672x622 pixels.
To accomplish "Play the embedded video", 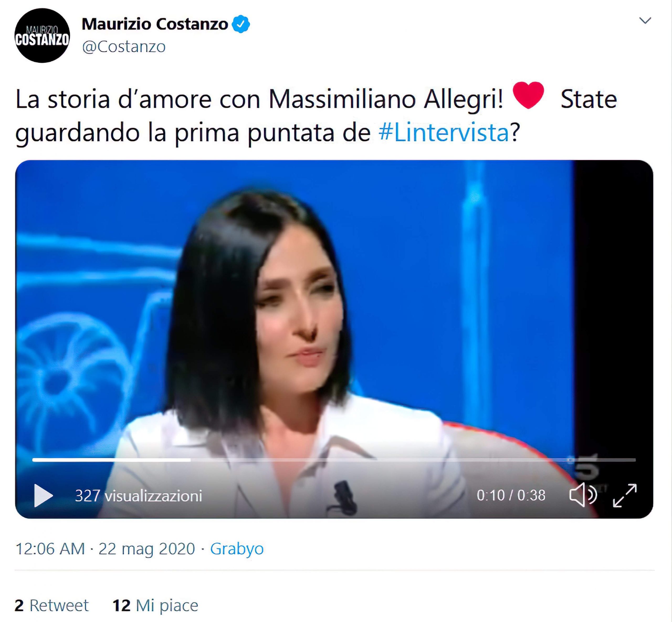I will (x=44, y=495).
